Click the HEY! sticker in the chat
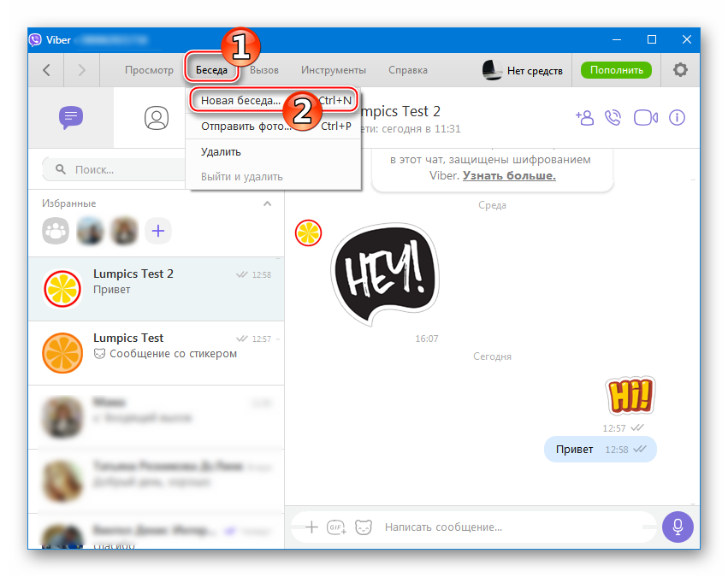Screen dimensions: 728x577 coord(385,274)
